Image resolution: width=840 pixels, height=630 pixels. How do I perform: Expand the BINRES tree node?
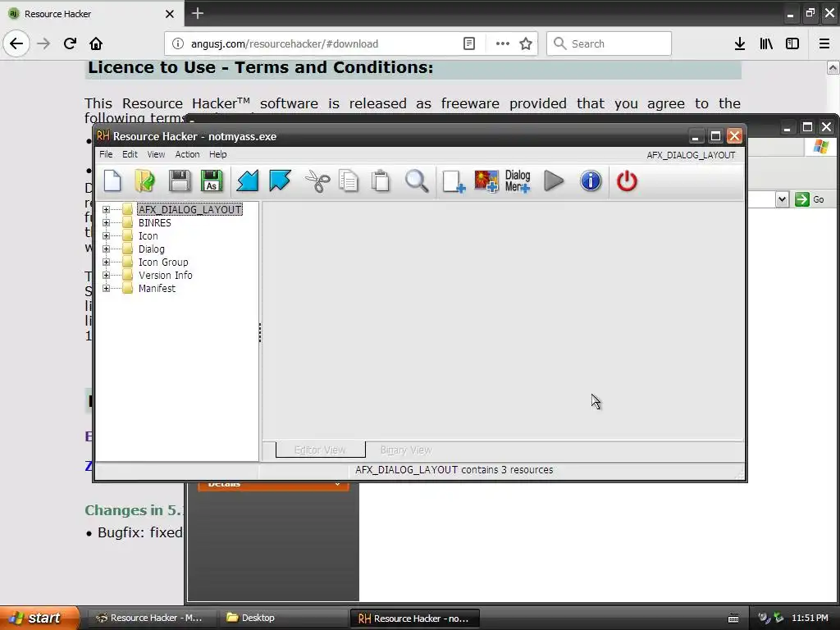pos(106,223)
